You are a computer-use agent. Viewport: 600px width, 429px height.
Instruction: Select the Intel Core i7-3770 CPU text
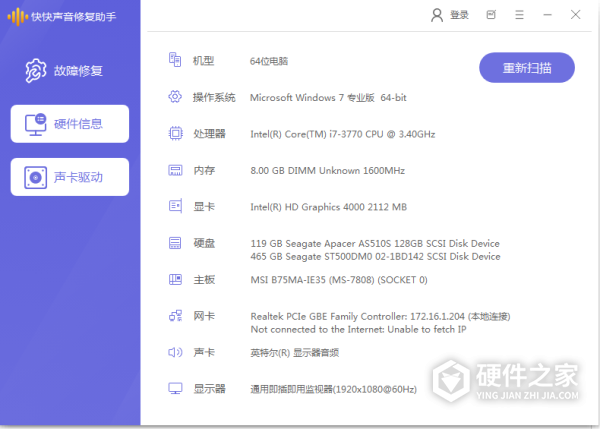(x=342, y=134)
